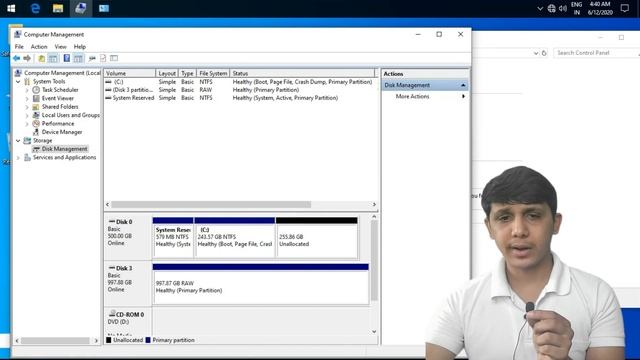Select the (C:) volume row

(x=240, y=82)
